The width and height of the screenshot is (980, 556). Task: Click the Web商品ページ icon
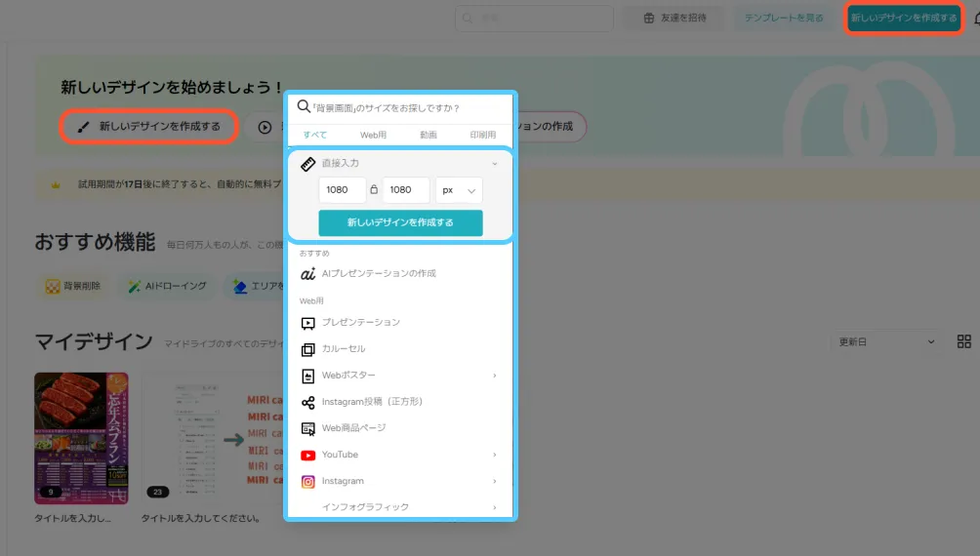tap(307, 428)
